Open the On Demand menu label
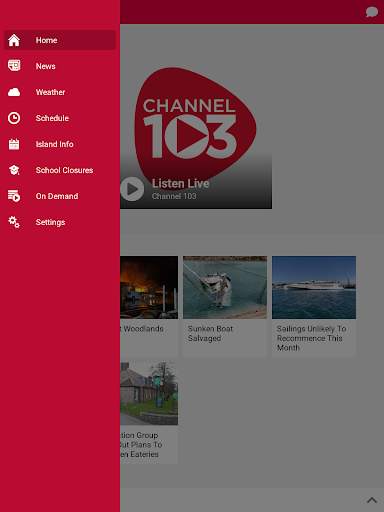This screenshot has height=512, width=384. 57,196
